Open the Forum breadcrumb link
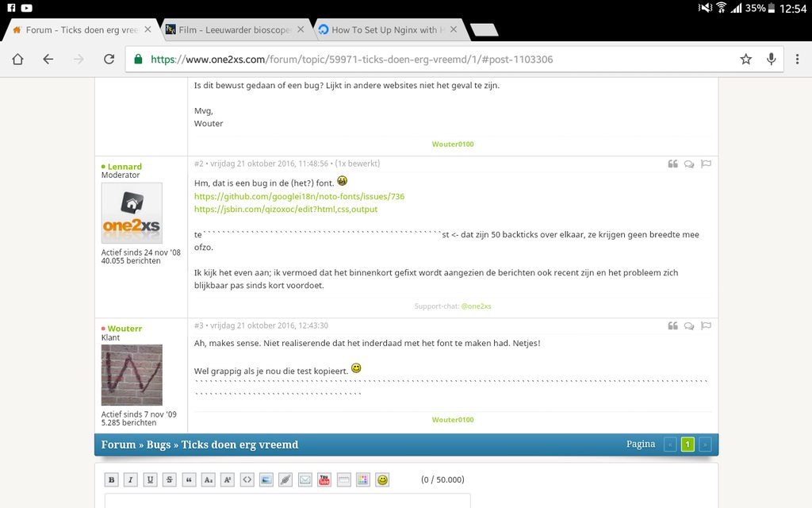 (119, 444)
